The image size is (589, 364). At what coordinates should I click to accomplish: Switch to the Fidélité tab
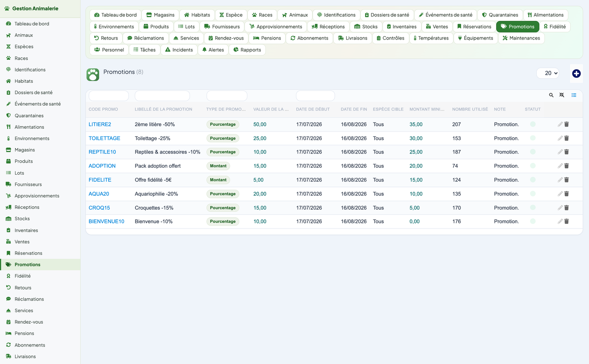click(554, 26)
